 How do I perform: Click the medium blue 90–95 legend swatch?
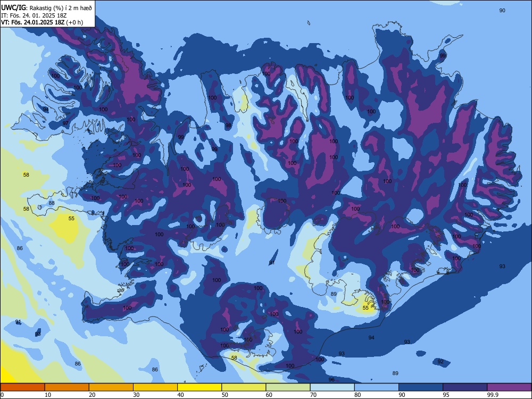[x=421, y=387]
